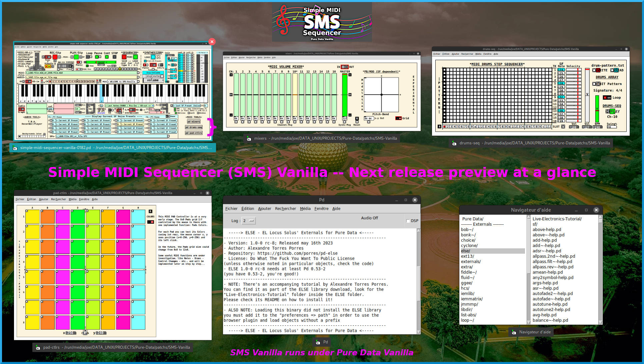Click the dark STOP button in main sequencer

pos(114,57)
